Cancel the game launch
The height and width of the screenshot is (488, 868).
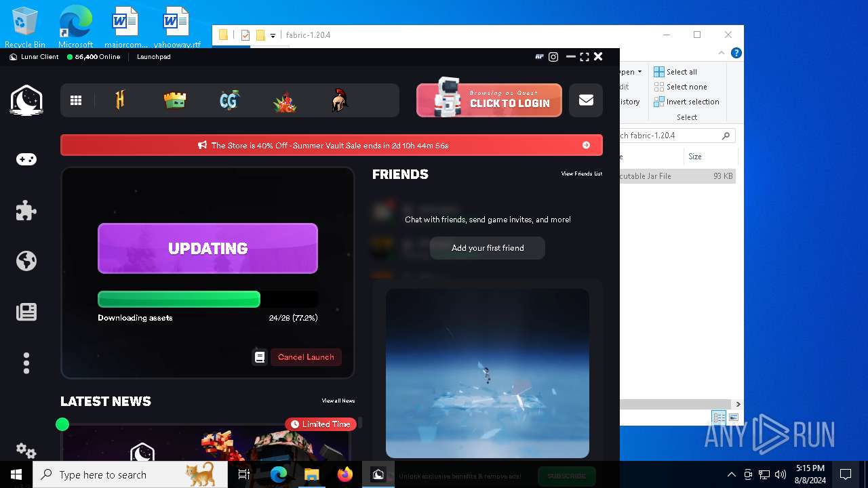306,357
